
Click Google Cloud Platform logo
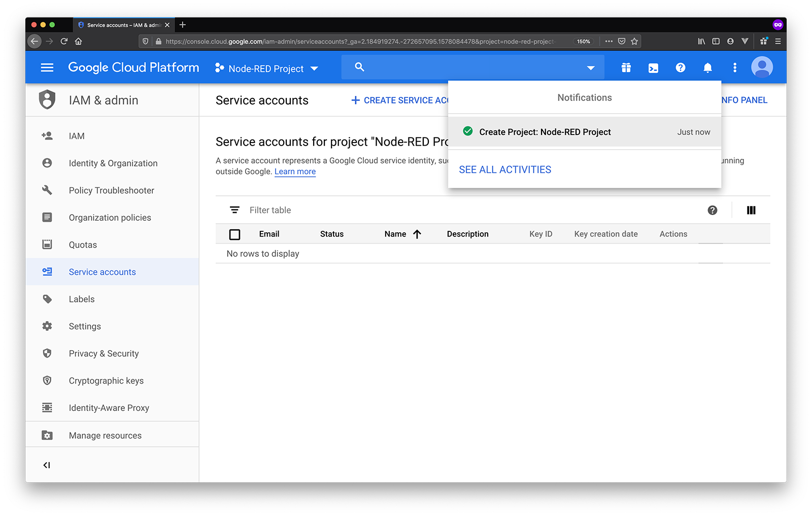[x=133, y=67]
